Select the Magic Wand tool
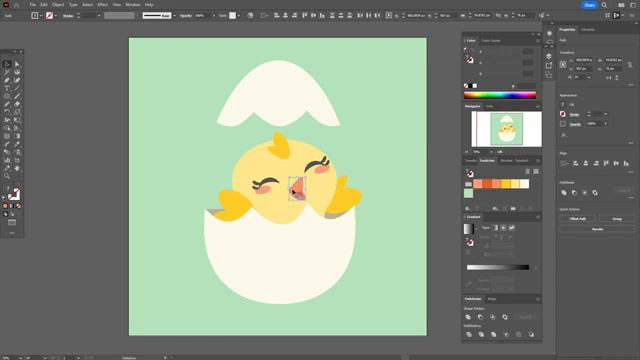 click(7, 72)
